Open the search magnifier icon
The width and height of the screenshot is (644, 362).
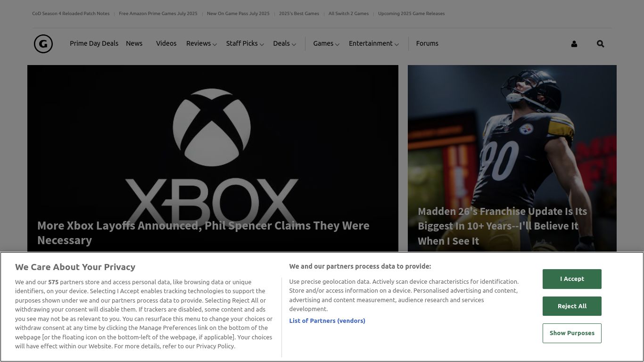(600, 44)
